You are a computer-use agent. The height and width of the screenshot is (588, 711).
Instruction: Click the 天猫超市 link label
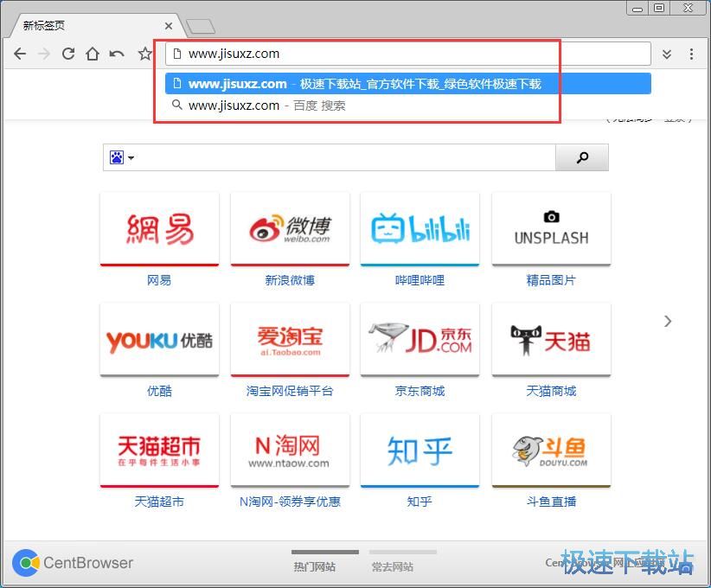pyautogui.click(x=159, y=502)
